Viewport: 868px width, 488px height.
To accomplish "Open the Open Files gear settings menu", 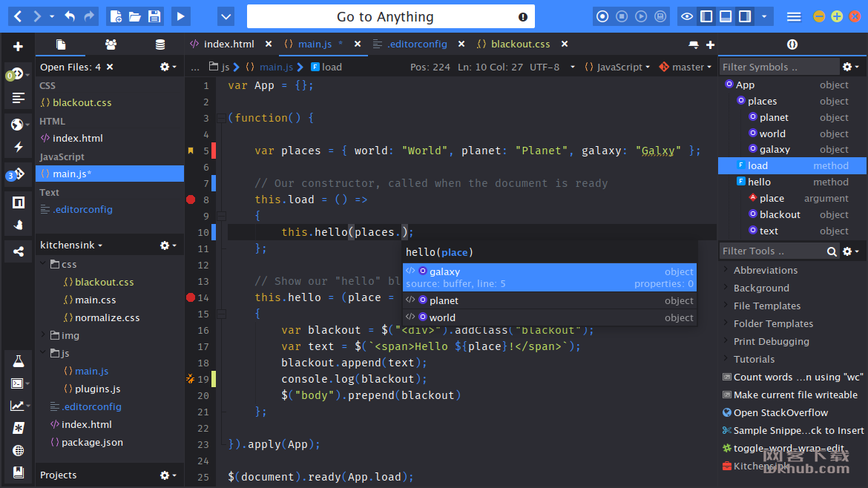I will point(168,67).
